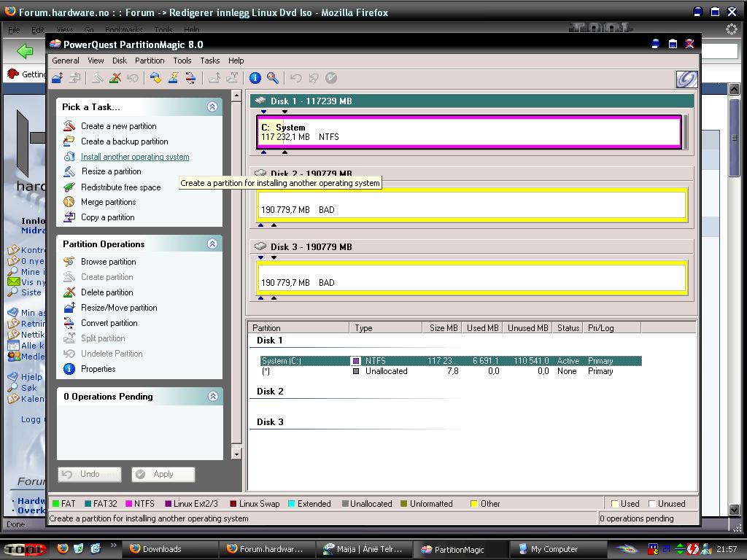This screenshot has width=747, height=560.
Task: Click the Format partition toolbar icon
Action: (173, 77)
